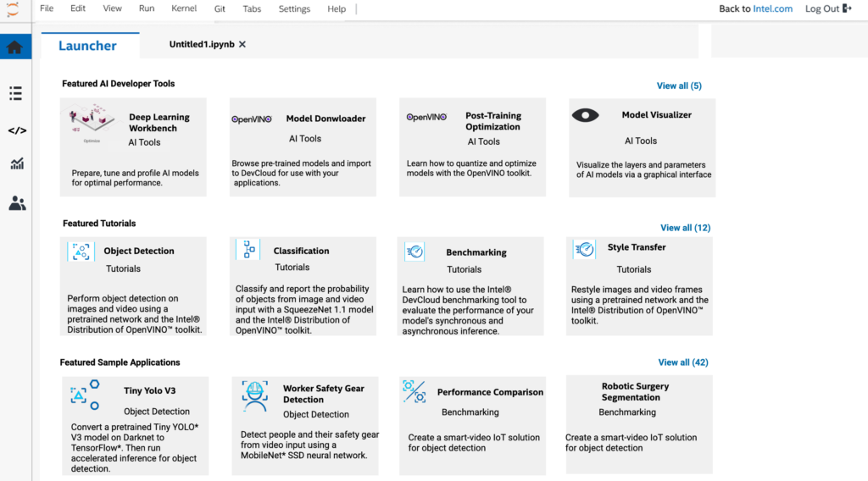Open the Object Detection tutorial title

(139, 251)
